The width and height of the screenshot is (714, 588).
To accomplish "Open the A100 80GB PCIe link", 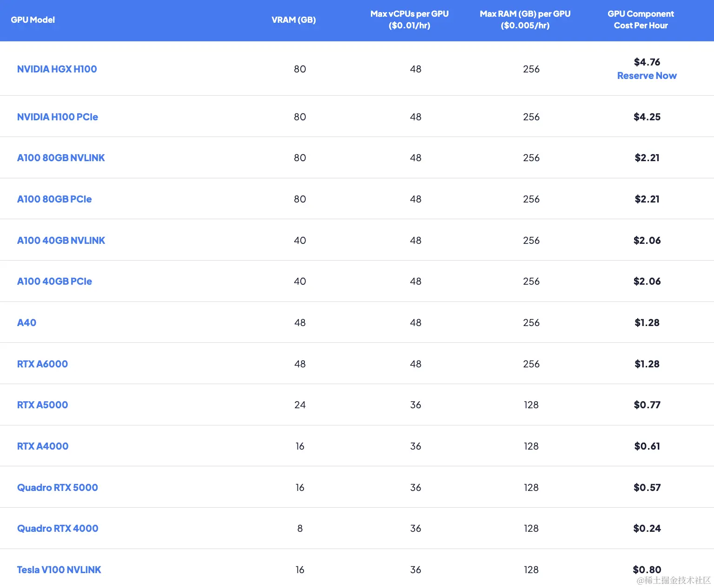I will [x=54, y=199].
